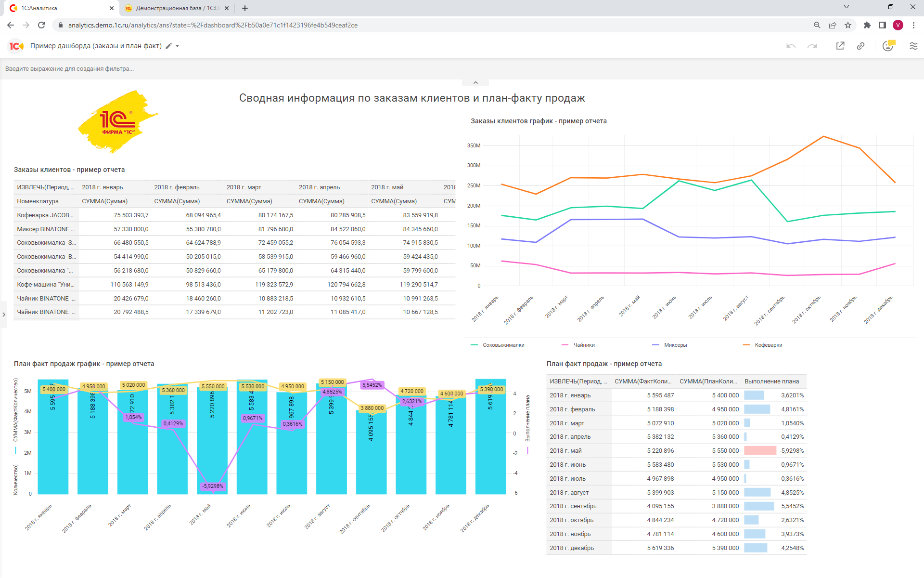The width and height of the screenshot is (924, 578).
Task: Click the Выполнение плана column header
Action: point(771,381)
